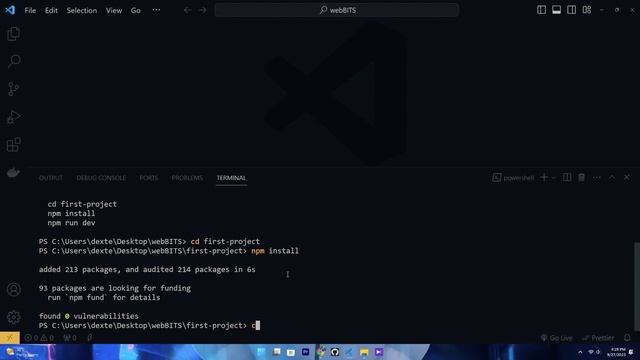Select the TERMINAL tab
640x360 pixels.
(x=231, y=178)
